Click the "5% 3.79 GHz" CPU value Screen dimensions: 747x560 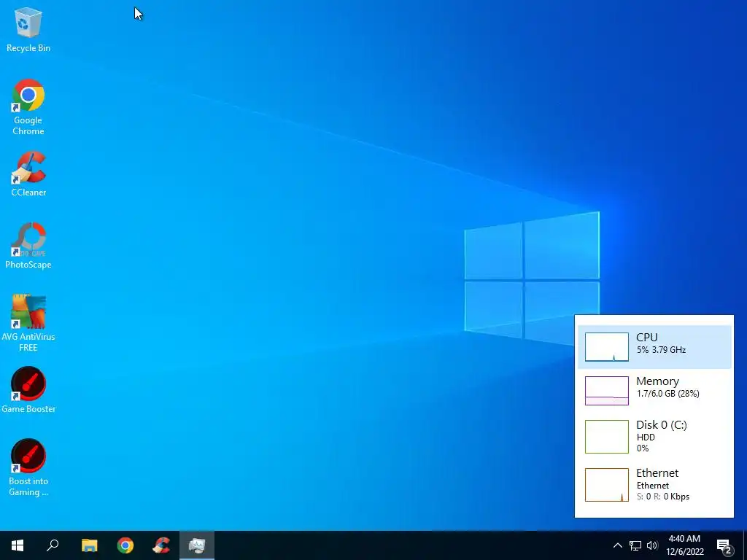661,350
